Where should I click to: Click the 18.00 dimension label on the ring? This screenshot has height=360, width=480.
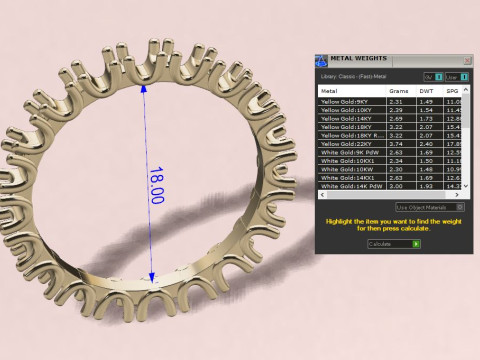[x=157, y=185]
